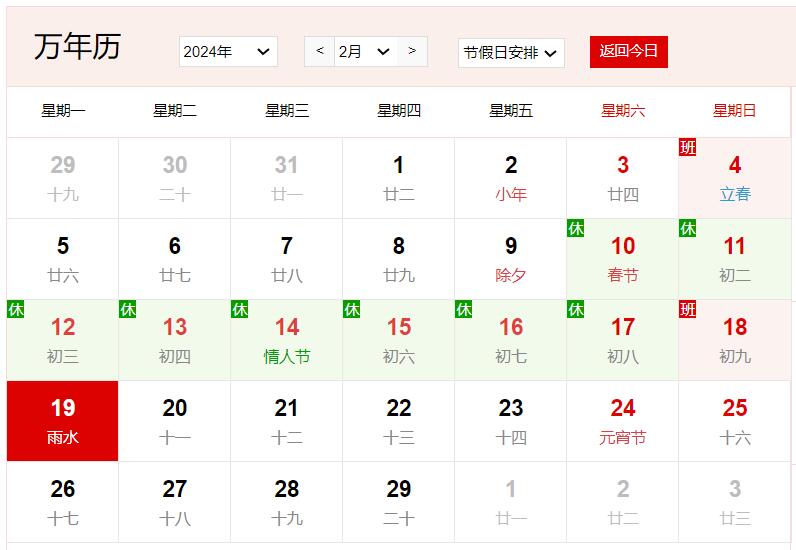Click the next month arrow

[x=412, y=51]
